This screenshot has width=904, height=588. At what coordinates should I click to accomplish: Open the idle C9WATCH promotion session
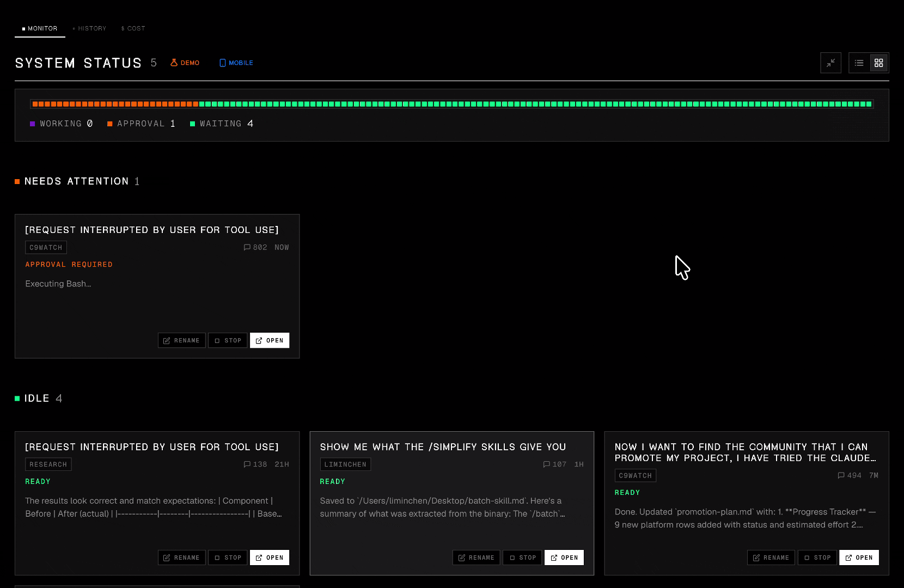click(859, 558)
